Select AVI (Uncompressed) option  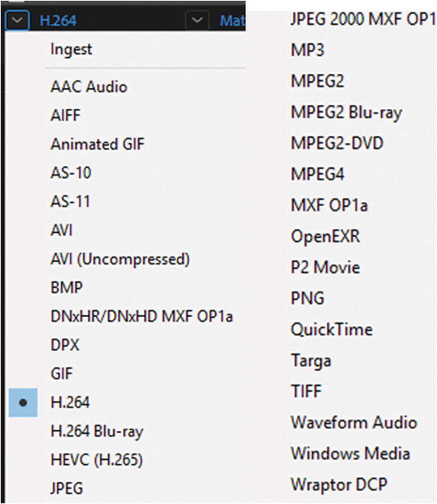[x=119, y=259]
